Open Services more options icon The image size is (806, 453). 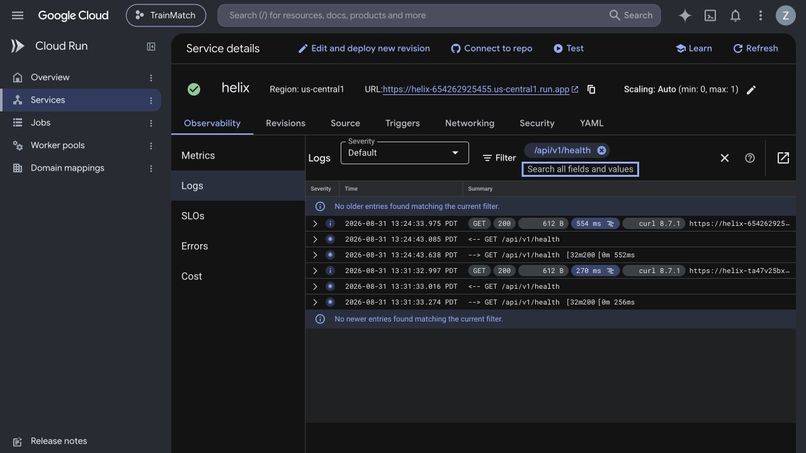[x=151, y=100]
